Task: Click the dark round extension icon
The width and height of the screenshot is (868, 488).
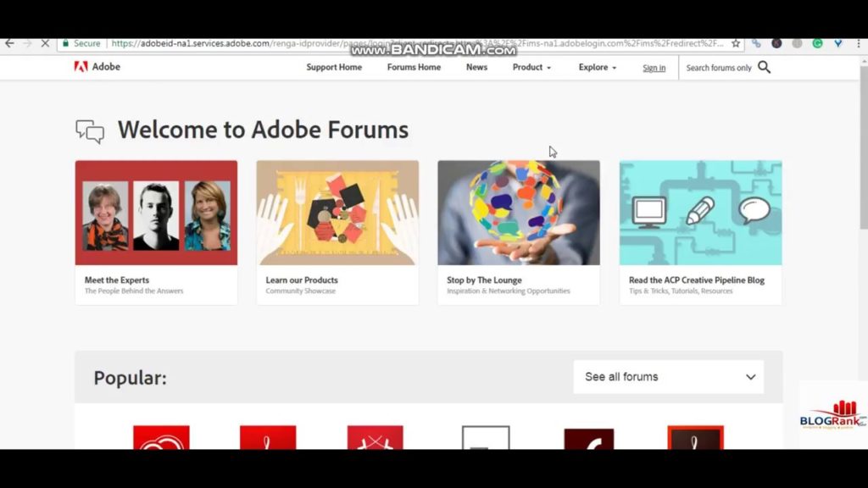Action: 776,43
